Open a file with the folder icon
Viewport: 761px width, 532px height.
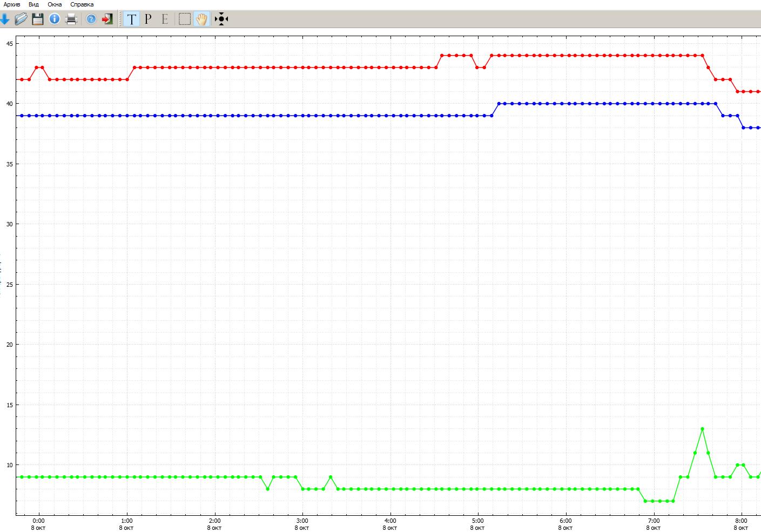(x=21, y=19)
